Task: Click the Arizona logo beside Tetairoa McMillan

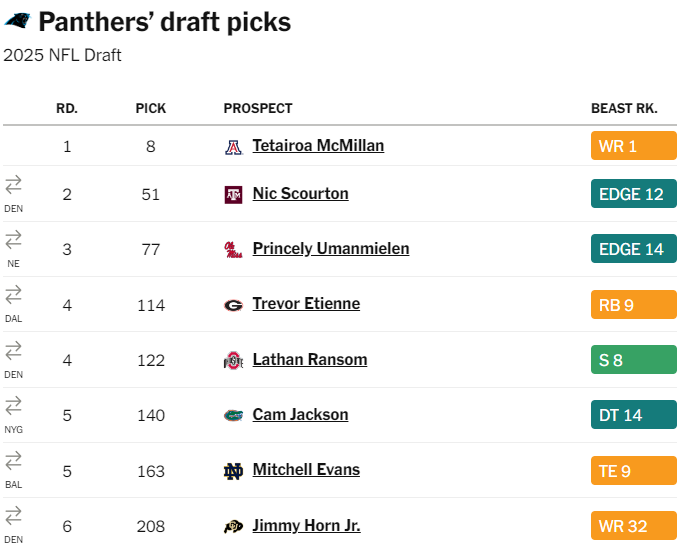Action: click(x=233, y=147)
